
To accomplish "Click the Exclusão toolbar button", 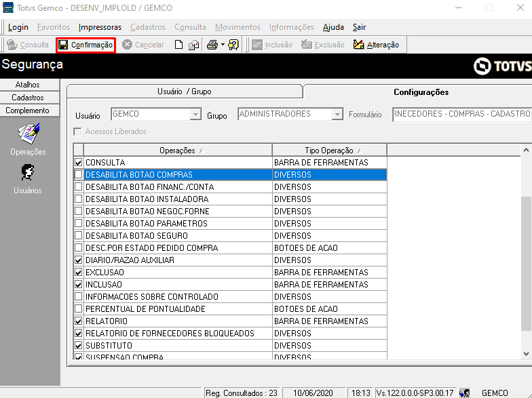I will pos(323,45).
